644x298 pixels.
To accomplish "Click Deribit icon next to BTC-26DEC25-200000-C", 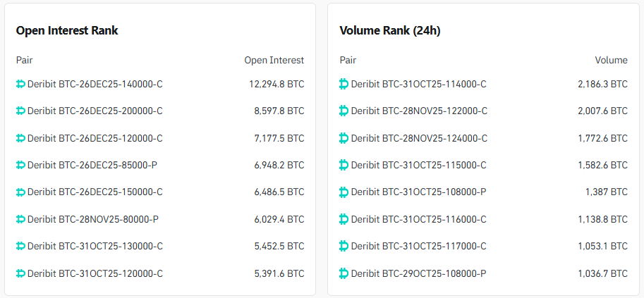I will [x=20, y=111].
